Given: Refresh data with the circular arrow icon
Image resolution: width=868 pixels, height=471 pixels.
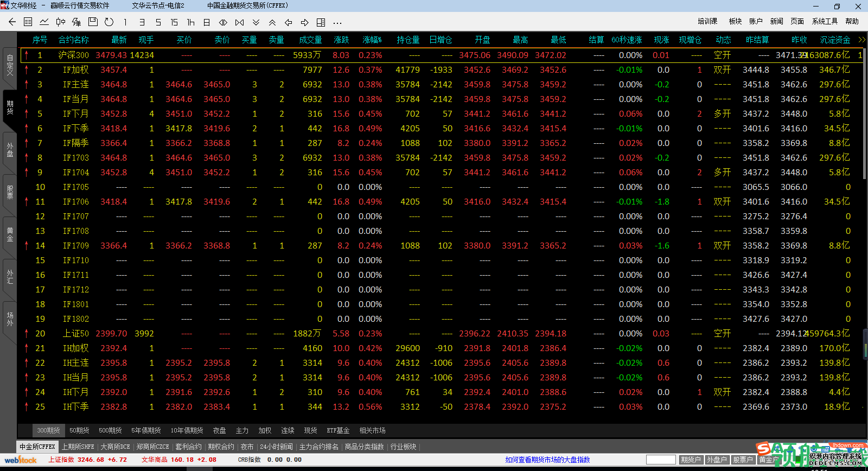Looking at the screenshot, I should coord(109,22).
